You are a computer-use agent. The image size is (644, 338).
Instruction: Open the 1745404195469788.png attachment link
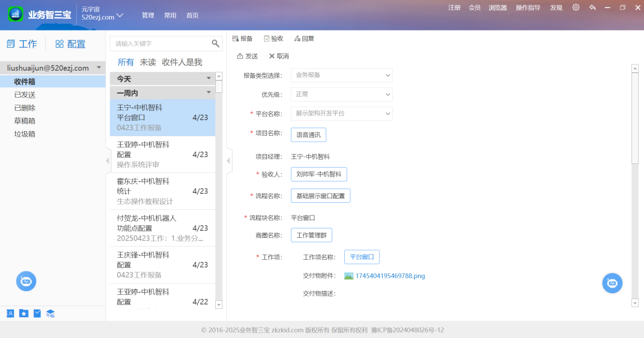(x=390, y=276)
